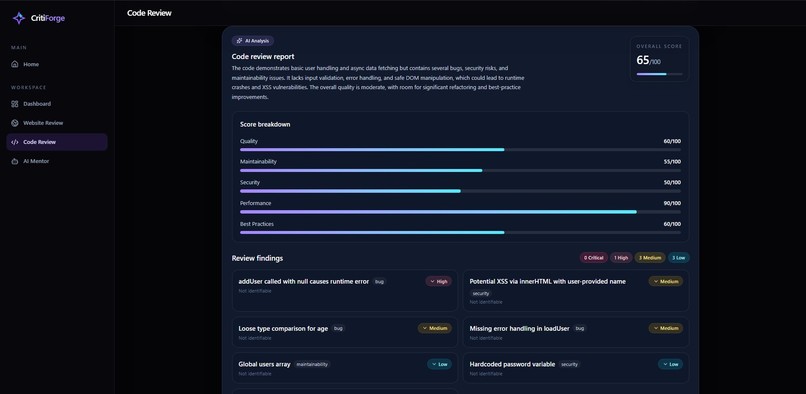Click the 50/100 Security score value

(x=672, y=183)
